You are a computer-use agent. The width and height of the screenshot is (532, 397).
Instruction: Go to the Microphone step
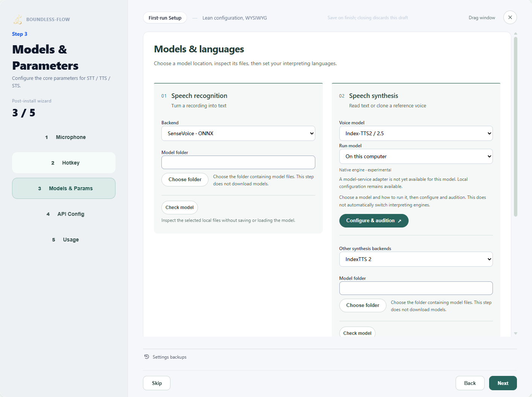[64, 137]
